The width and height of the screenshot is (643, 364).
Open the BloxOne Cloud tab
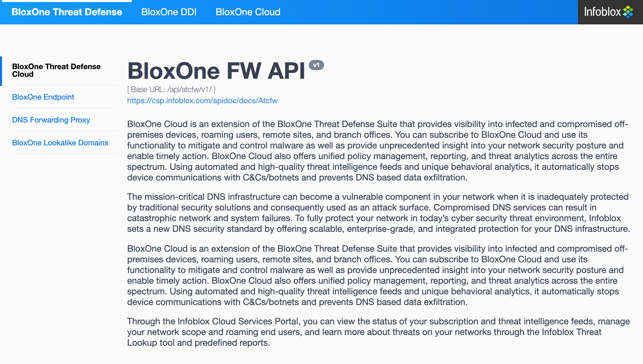[248, 12]
